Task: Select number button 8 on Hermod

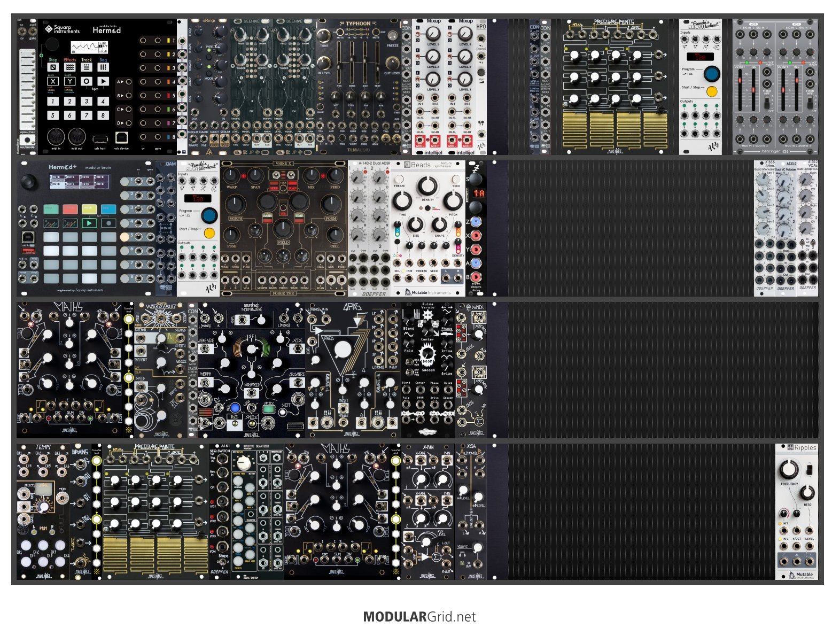Action: coord(103,115)
